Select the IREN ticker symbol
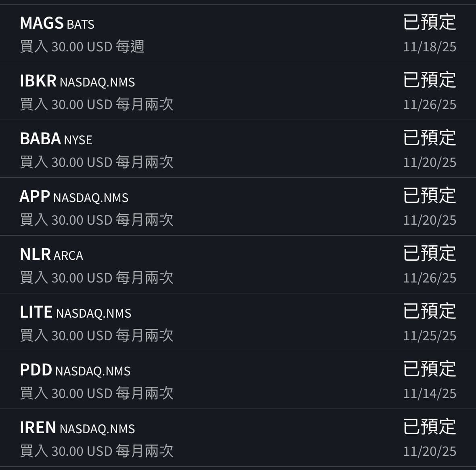This screenshot has width=476, height=470. click(38, 428)
